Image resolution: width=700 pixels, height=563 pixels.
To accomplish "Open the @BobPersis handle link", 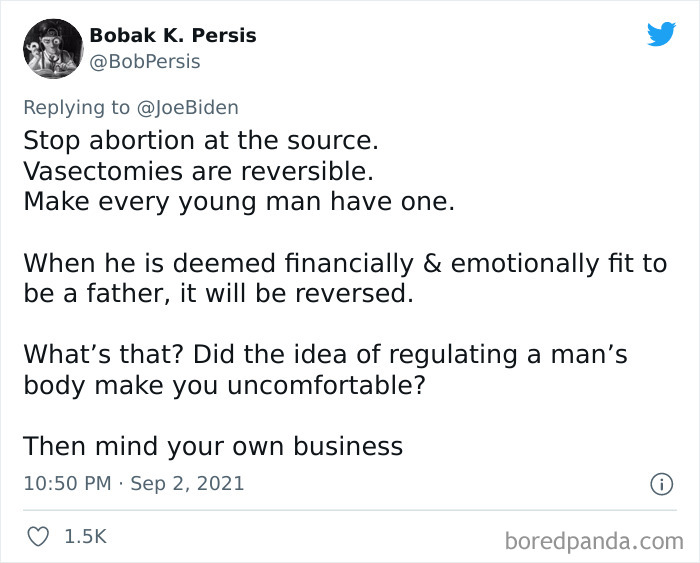I will [144, 62].
